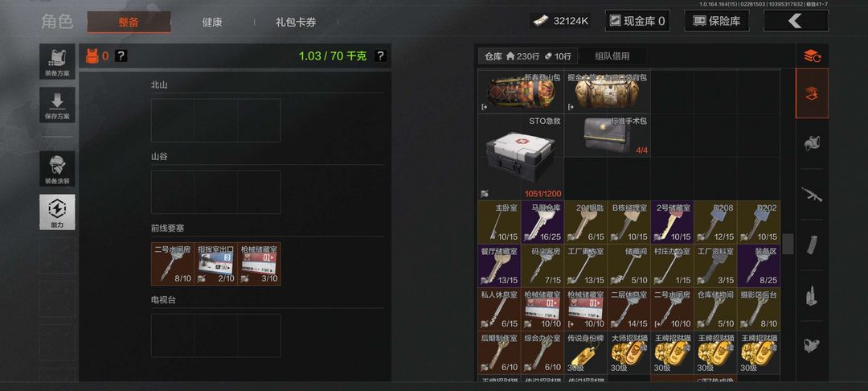Open the 装备方案 loadout preset icon

click(x=57, y=61)
